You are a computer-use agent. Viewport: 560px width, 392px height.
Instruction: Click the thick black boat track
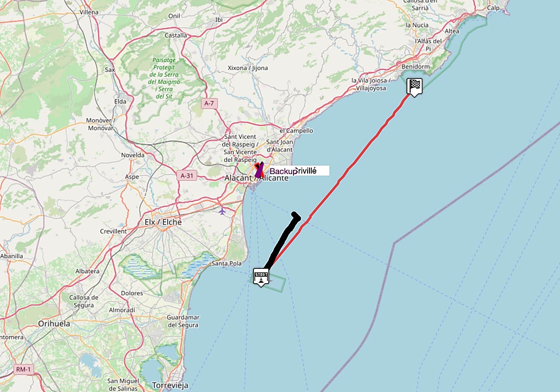coord(281,244)
